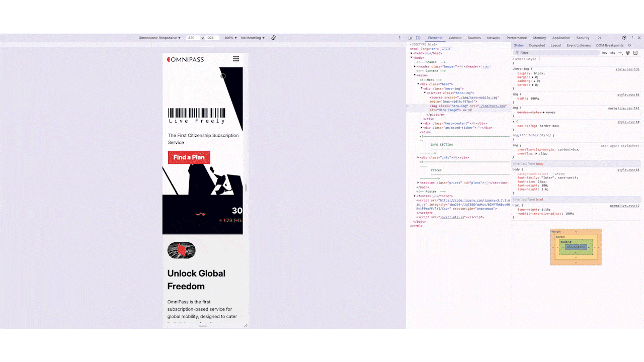Open the Performance tab
This screenshot has height=362, width=644.
tap(517, 38)
